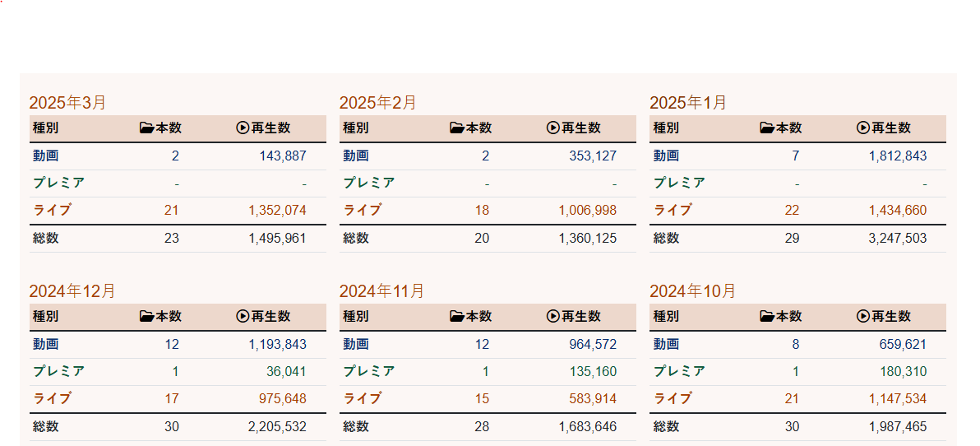Click プレミア view count 36,041

click(x=286, y=372)
